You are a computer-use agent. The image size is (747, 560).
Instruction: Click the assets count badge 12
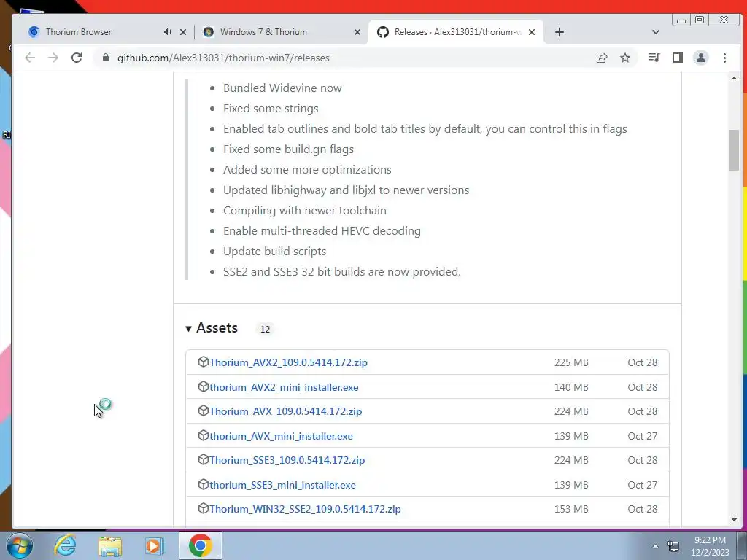click(266, 329)
